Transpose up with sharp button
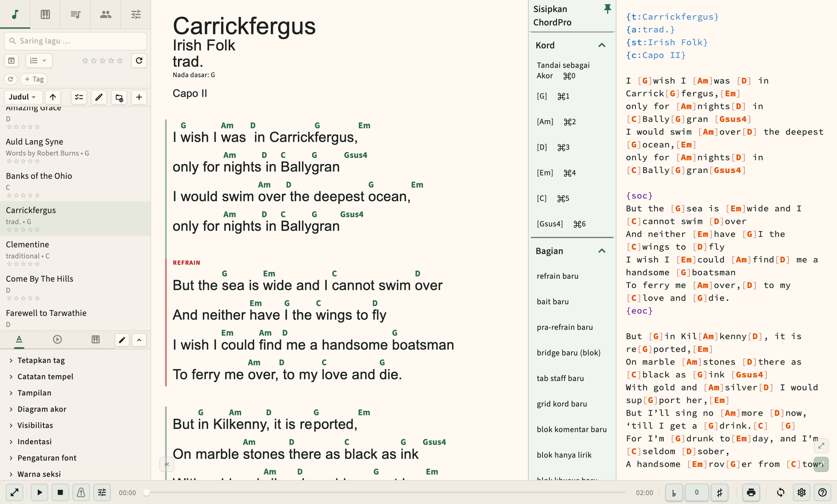Image resolution: width=837 pixels, height=504 pixels. [x=720, y=492]
